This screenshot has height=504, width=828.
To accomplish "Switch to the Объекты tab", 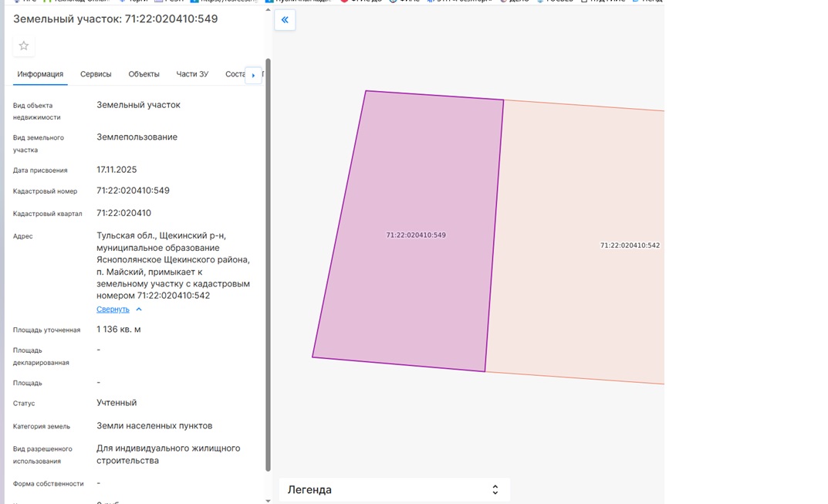I will [144, 74].
